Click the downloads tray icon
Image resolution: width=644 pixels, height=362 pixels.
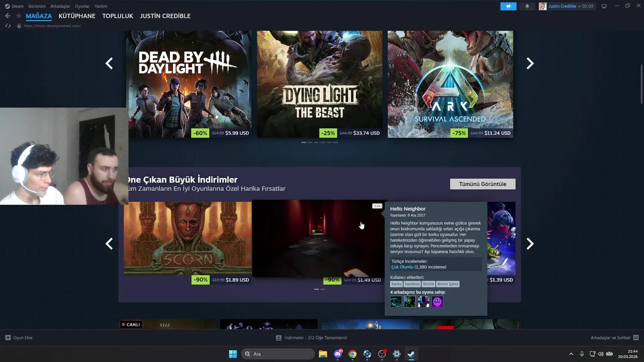[279, 338]
